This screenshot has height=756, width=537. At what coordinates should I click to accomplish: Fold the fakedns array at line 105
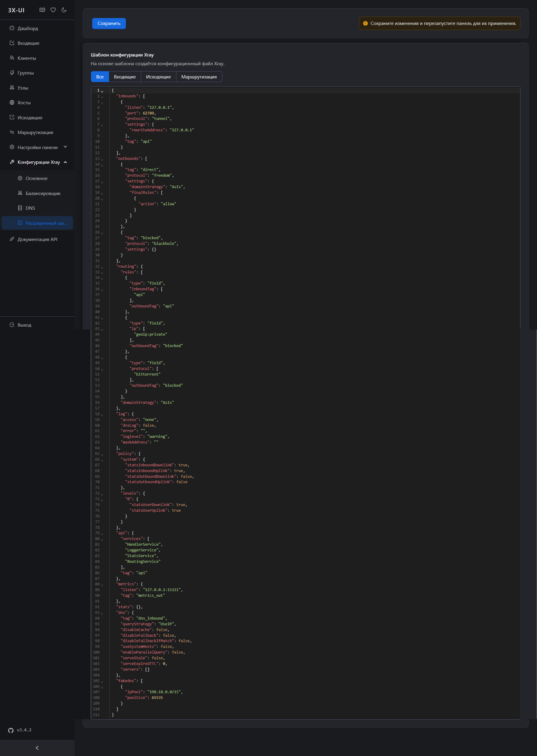point(102,681)
